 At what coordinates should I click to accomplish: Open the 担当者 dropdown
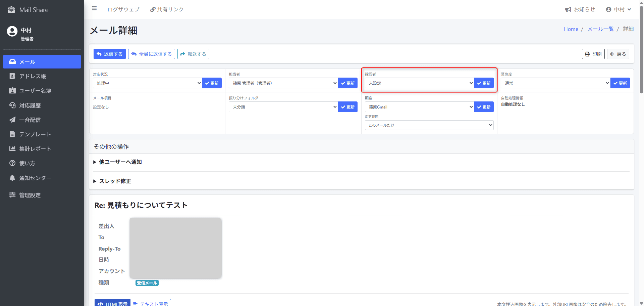click(x=283, y=83)
